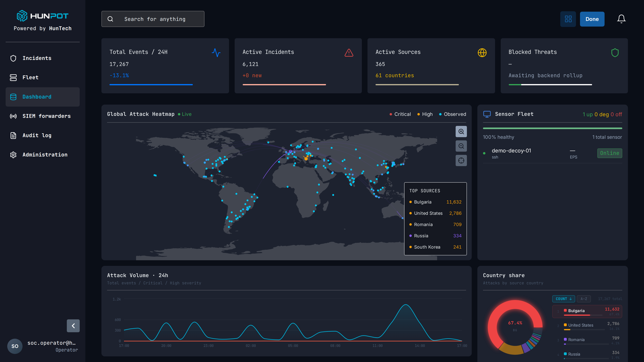Click the 17,267 total events value
This screenshot has height=362, width=644.
click(x=119, y=64)
